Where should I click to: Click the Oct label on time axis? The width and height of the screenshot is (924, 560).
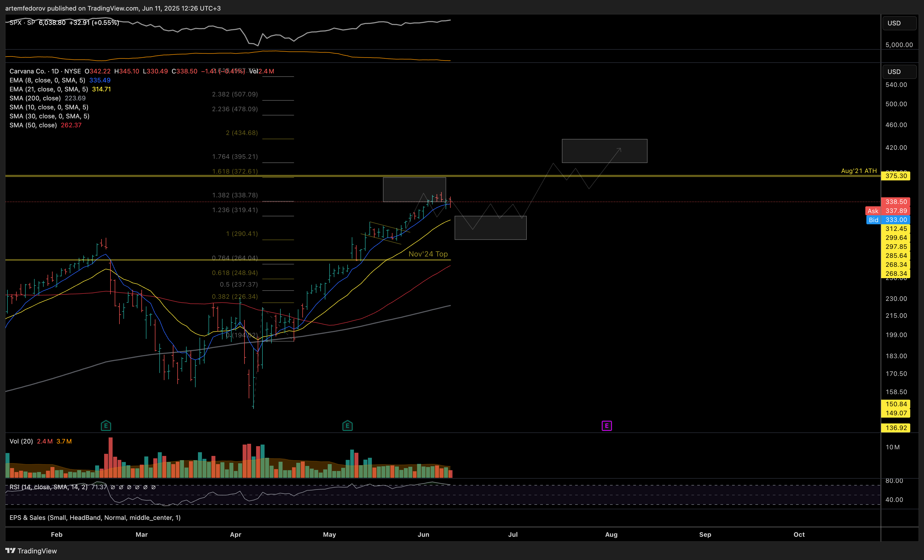pos(799,535)
